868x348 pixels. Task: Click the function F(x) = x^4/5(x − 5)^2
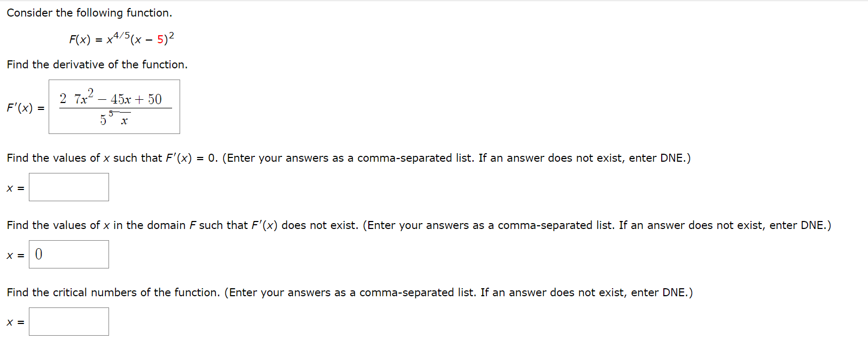click(121, 37)
